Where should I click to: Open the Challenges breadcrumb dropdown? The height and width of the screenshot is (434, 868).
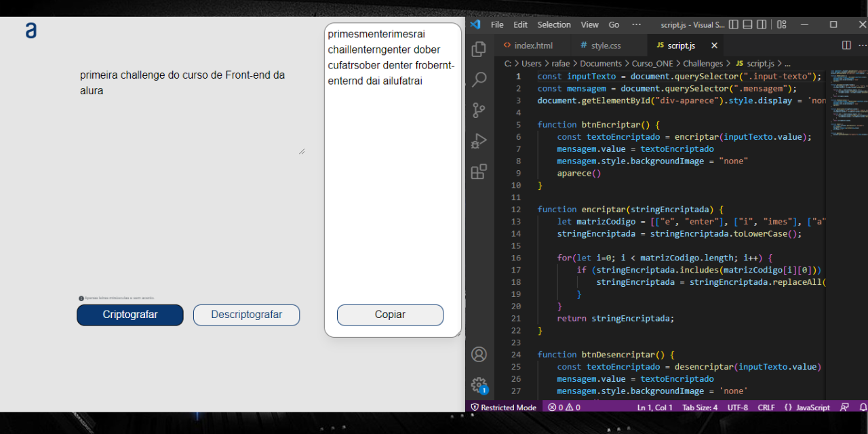tap(703, 63)
